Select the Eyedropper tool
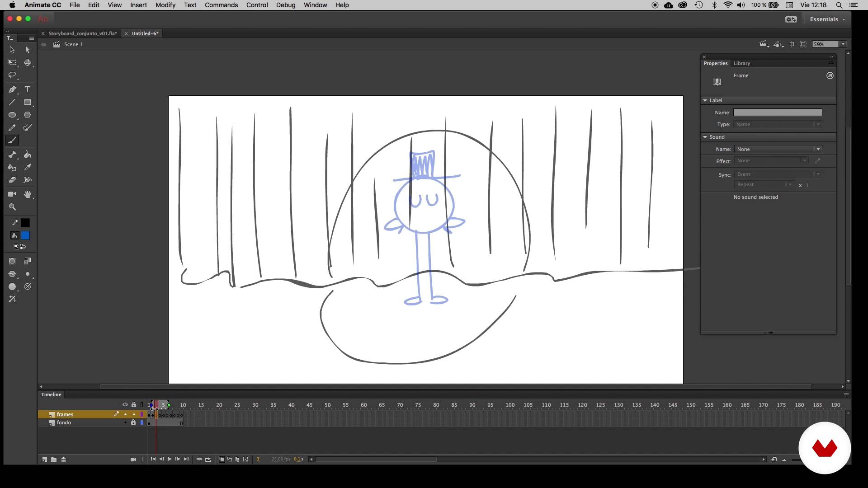 28,167
